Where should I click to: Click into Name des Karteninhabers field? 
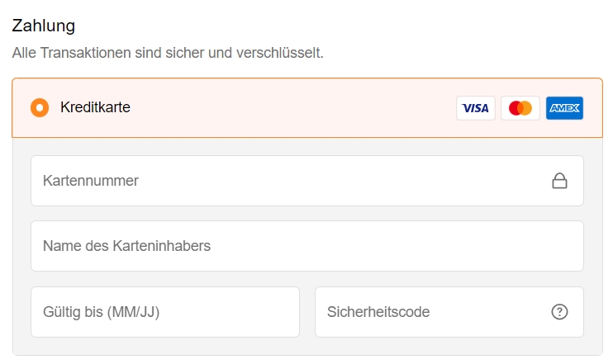(x=307, y=246)
